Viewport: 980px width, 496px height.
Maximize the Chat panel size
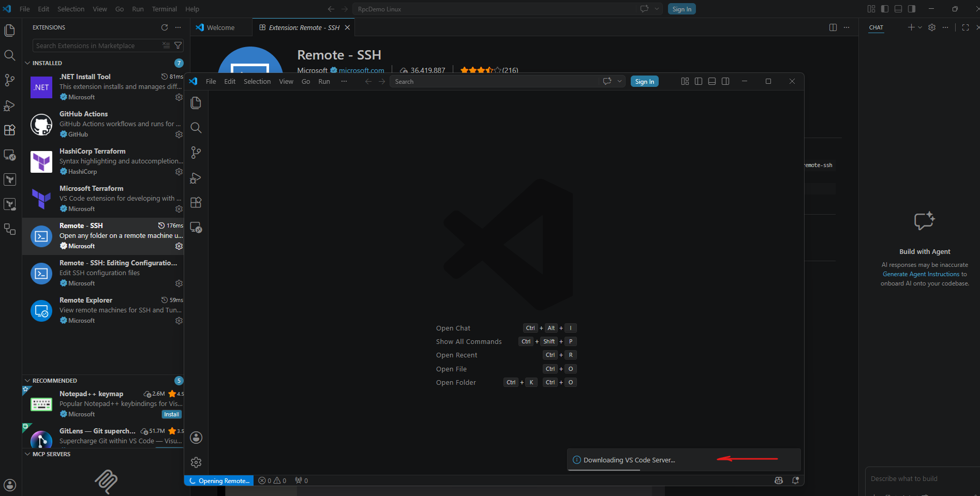click(x=966, y=27)
